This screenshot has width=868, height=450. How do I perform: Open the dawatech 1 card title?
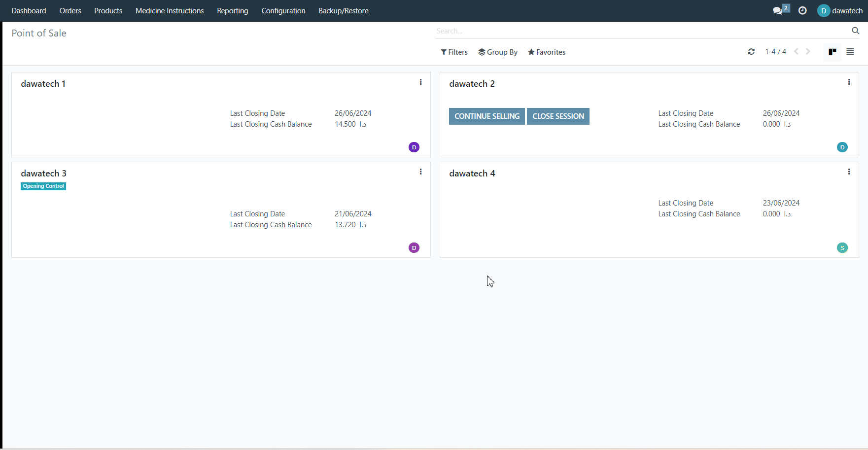pos(43,84)
